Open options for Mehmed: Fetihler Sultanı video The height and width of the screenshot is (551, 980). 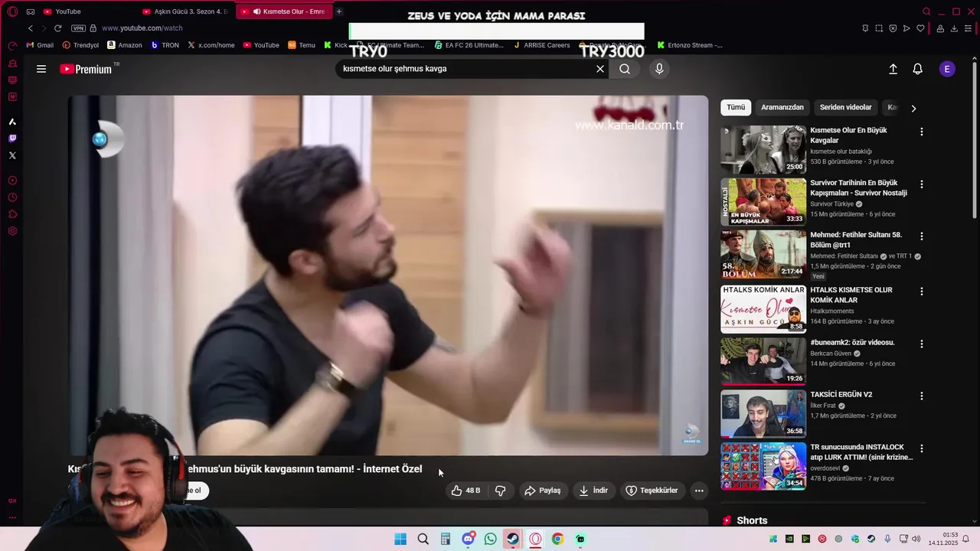(x=922, y=236)
